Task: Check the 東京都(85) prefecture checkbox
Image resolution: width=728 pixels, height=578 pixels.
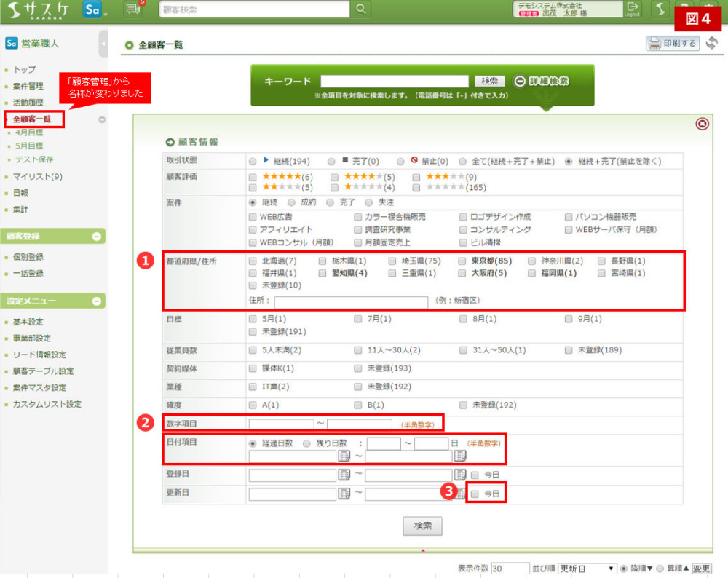Action: point(463,261)
